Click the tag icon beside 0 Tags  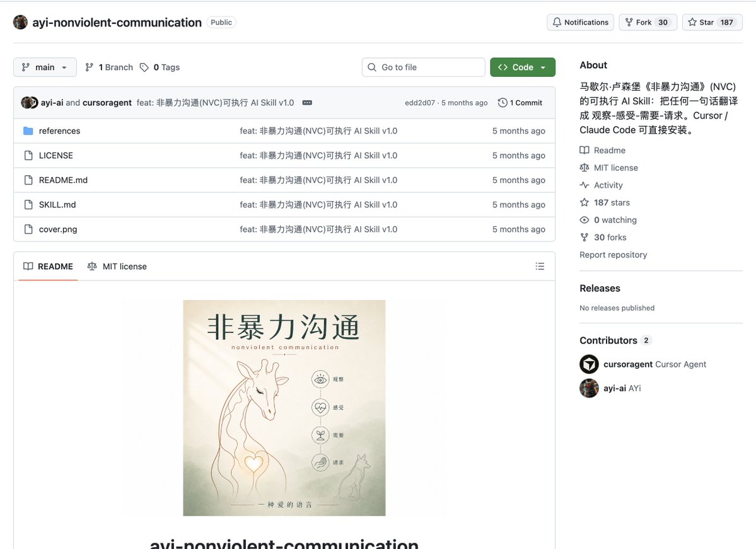point(144,67)
